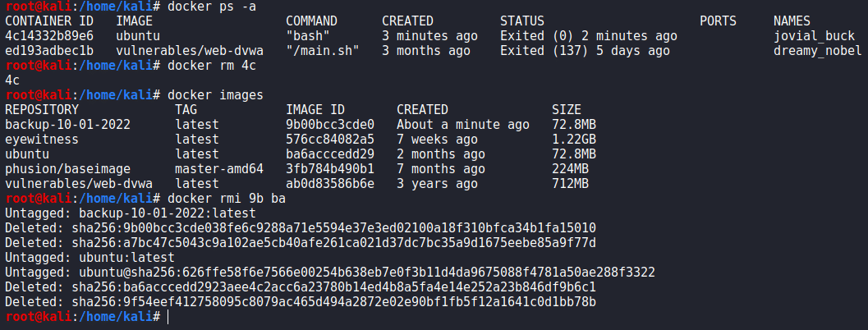This screenshot has height=330, width=868.
Task: Click the cursor at the last prompt
Action: 168,316
